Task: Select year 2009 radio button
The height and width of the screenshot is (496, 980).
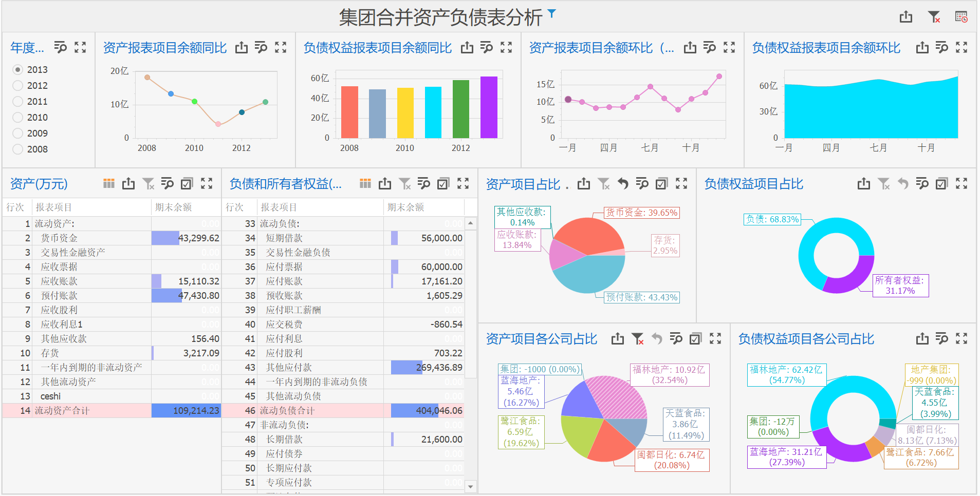Action: (18, 133)
